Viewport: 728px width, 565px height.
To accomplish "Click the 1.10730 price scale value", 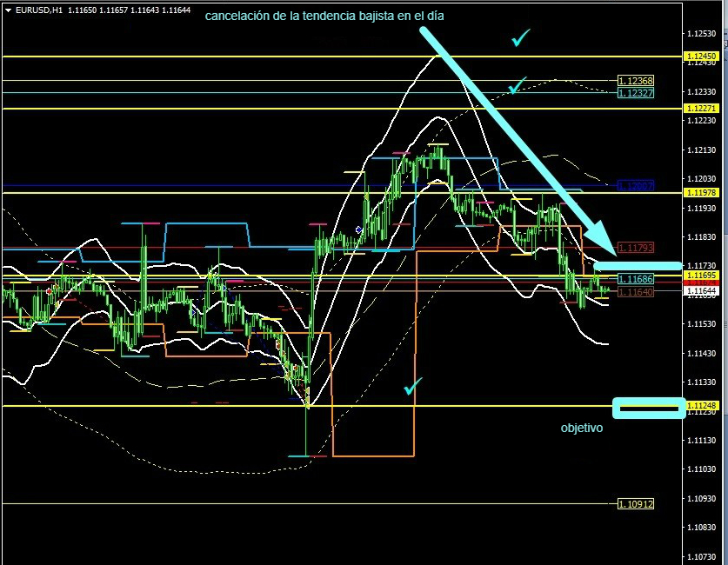I will (701, 556).
